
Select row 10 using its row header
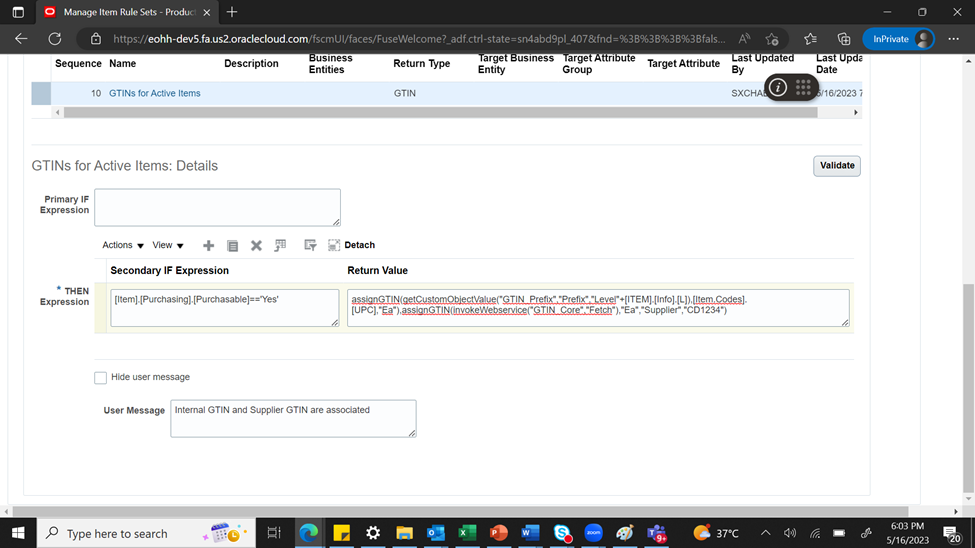(x=41, y=93)
